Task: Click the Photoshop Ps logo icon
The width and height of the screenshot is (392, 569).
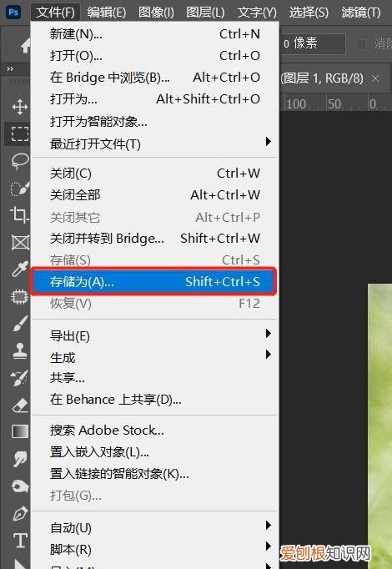Action: pyautogui.click(x=13, y=13)
